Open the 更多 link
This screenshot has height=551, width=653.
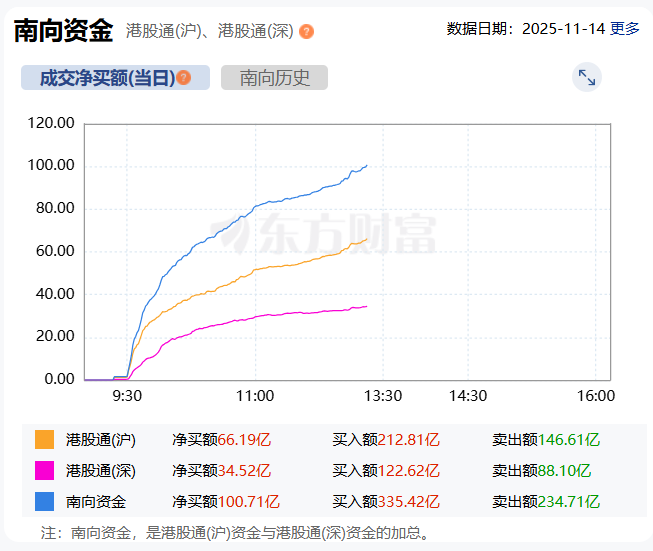pyautogui.click(x=625, y=29)
